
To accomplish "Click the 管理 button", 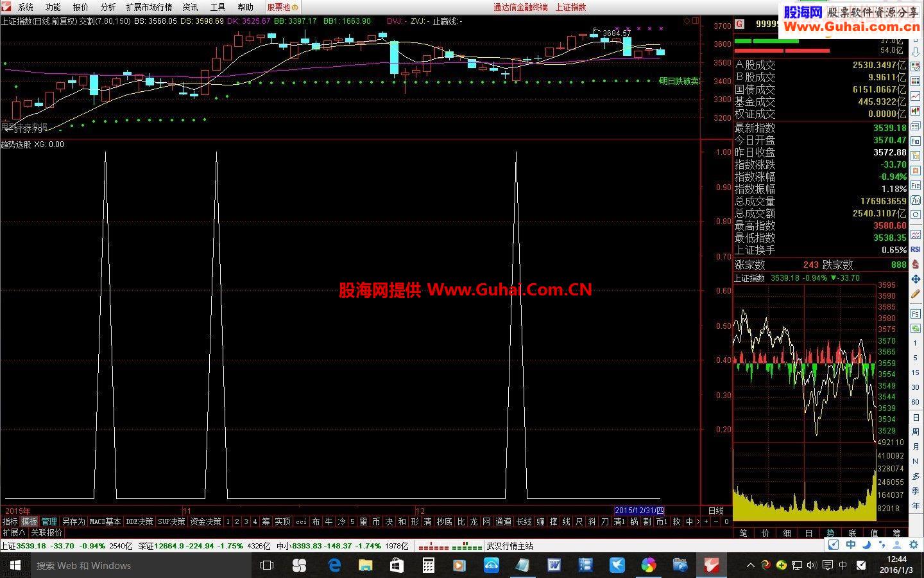I will [x=49, y=521].
